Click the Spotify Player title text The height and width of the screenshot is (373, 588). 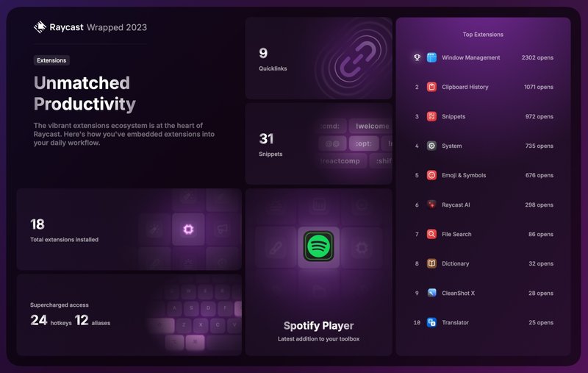(x=318, y=325)
